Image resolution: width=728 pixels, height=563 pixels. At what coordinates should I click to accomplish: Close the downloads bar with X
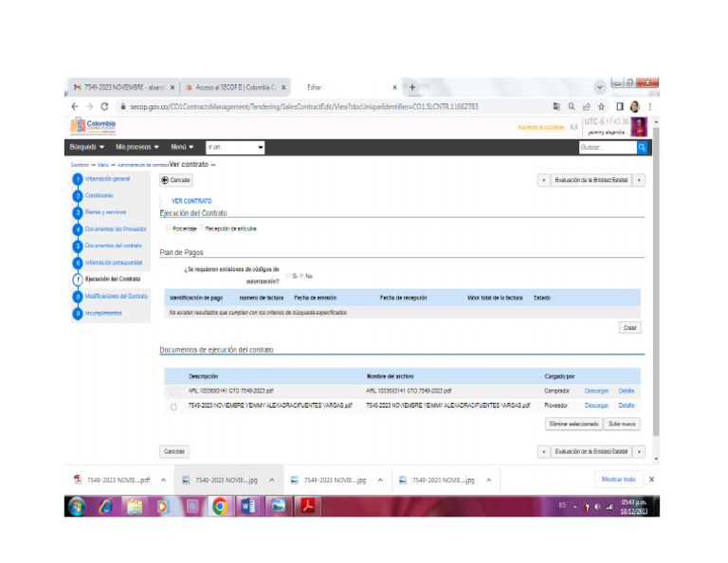[x=651, y=480]
